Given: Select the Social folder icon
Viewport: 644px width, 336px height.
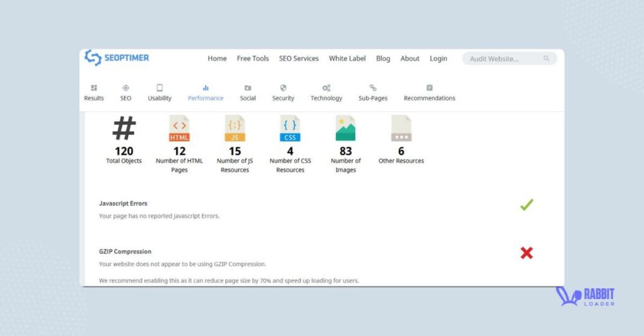Looking at the screenshot, I should (248, 88).
